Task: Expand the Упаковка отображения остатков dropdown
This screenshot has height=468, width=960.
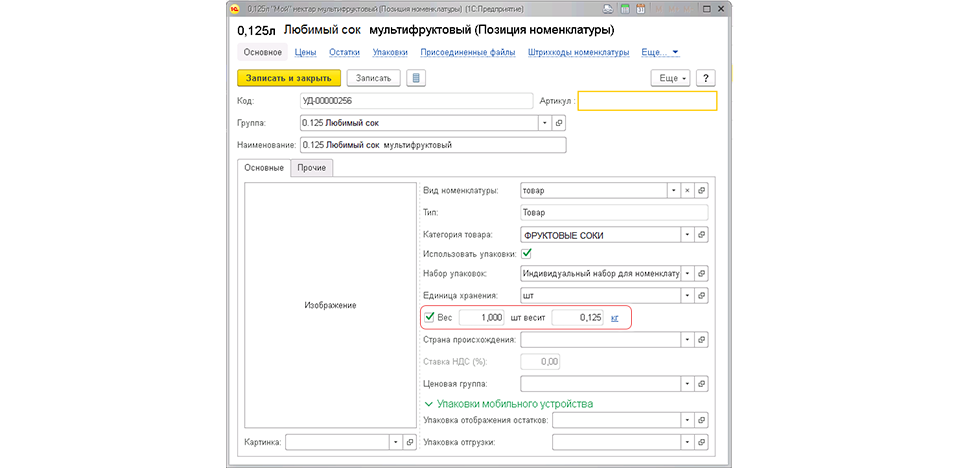Action: pyautogui.click(x=688, y=421)
